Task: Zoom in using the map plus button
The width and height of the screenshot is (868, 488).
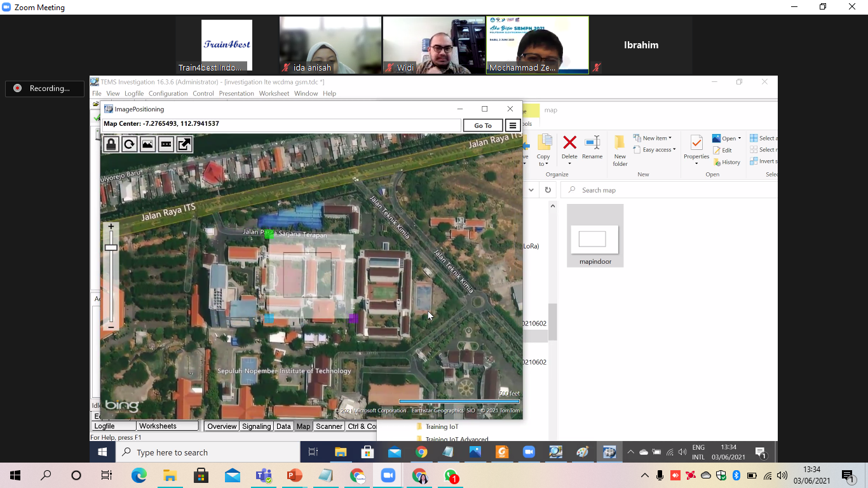Action: pyautogui.click(x=111, y=227)
